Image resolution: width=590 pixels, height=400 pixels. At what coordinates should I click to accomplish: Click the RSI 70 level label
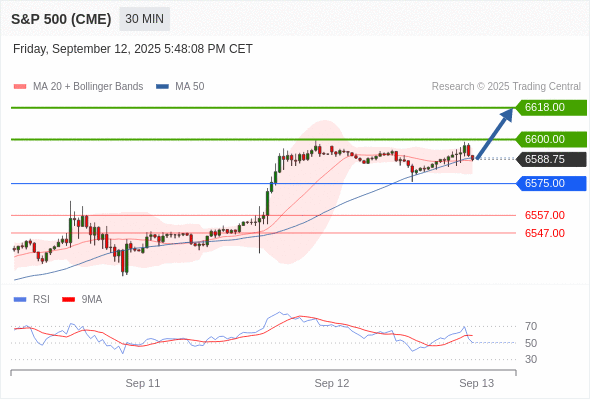(x=531, y=326)
